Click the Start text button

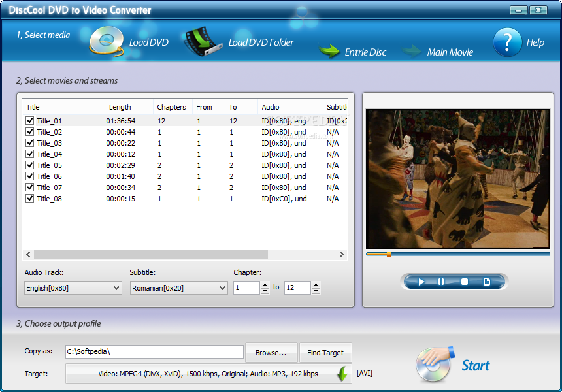(x=475, y=365)
